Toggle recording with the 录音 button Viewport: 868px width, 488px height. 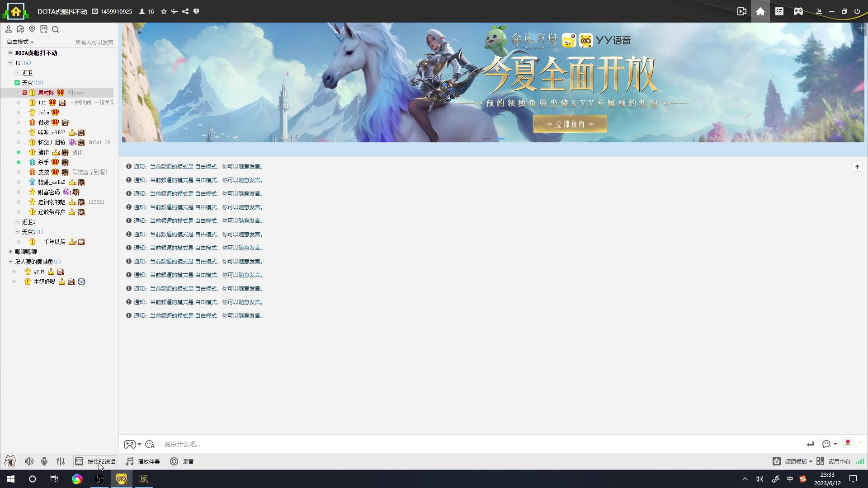point(182,461)
